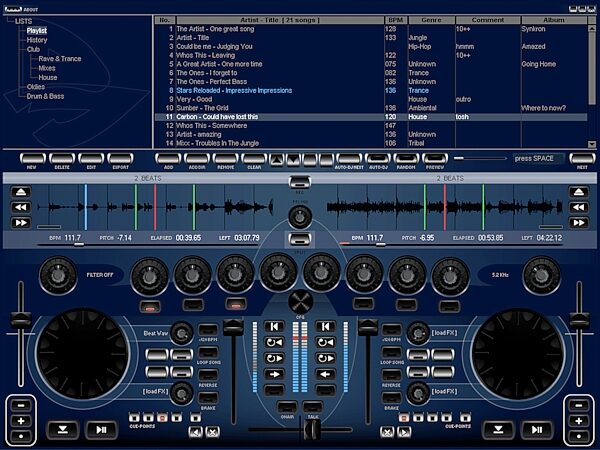Click the left mixer loop-back arrow icon
This screenshot has width=600, height=450.
[x=274, y=342]
